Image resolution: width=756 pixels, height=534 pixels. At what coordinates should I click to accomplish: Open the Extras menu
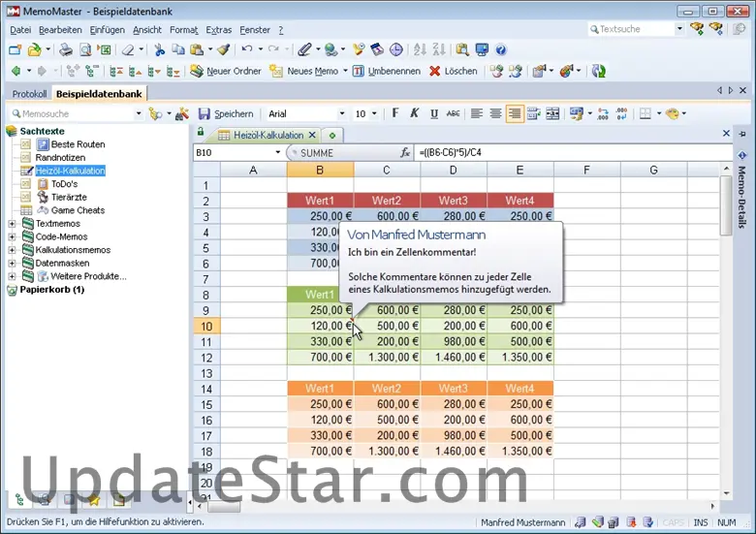pyautogui.click(x=218, y=30)
